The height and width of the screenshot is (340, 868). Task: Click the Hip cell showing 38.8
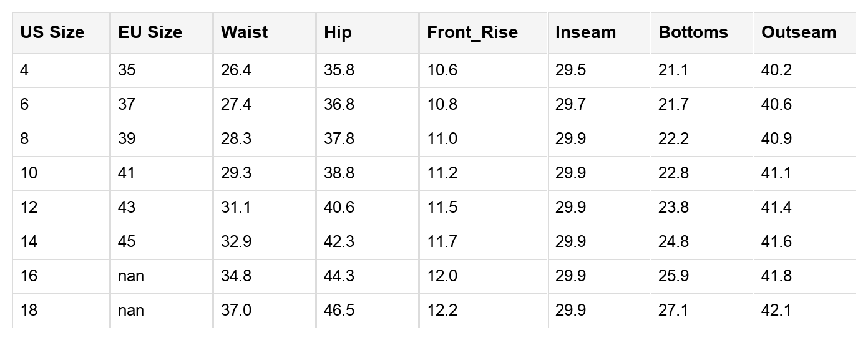(339, 173)
